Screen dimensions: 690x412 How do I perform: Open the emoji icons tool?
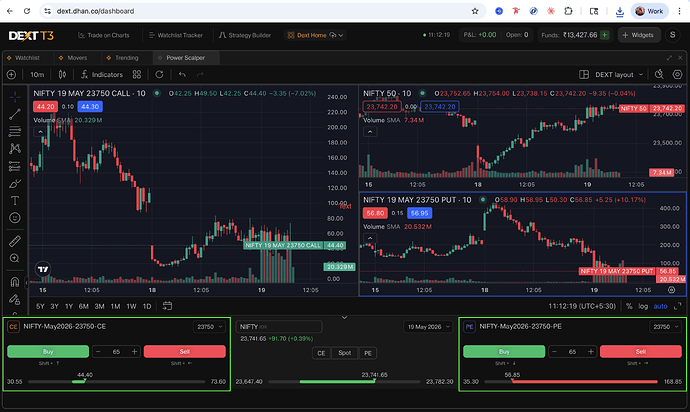click(15, 218)
